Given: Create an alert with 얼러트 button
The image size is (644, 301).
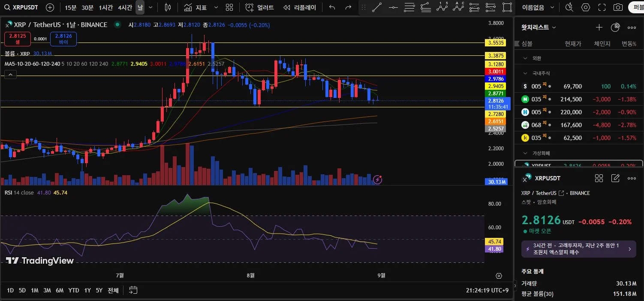Looking at the screenshot, I should pyautogui.click(x=259, y=7).
